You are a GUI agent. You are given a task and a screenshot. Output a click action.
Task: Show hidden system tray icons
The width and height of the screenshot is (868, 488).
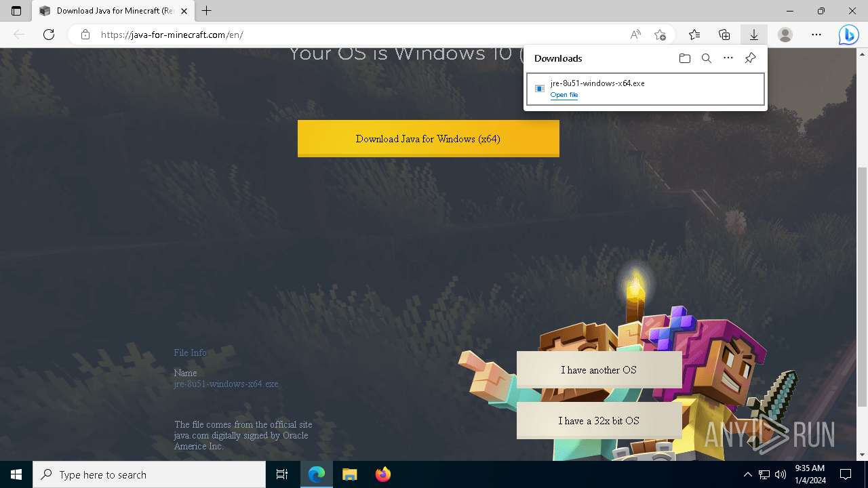(747, 474)
